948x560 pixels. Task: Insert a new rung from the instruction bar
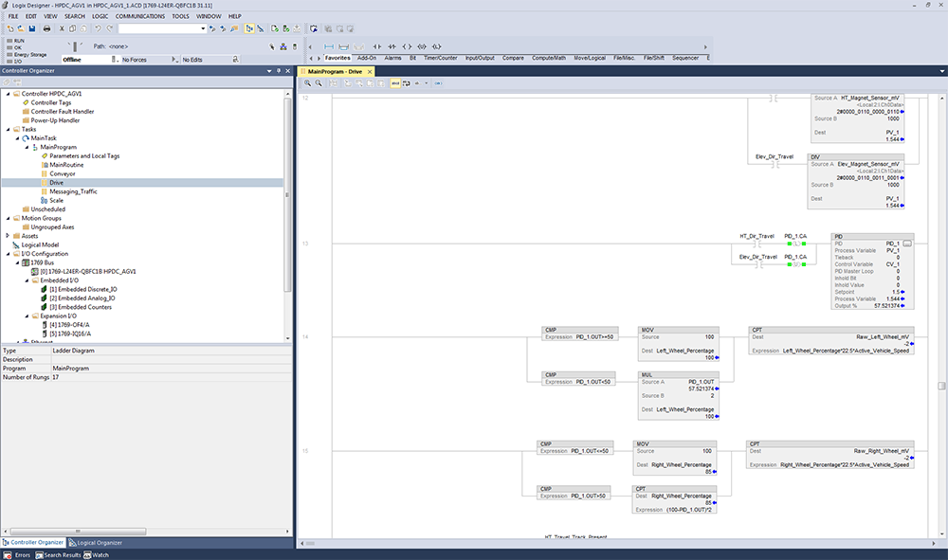point(329,46)
